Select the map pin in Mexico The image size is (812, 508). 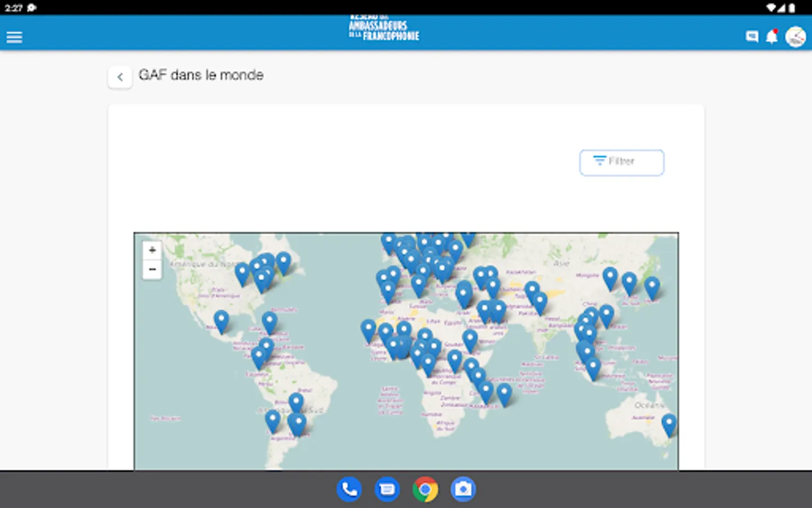(222, 321)
